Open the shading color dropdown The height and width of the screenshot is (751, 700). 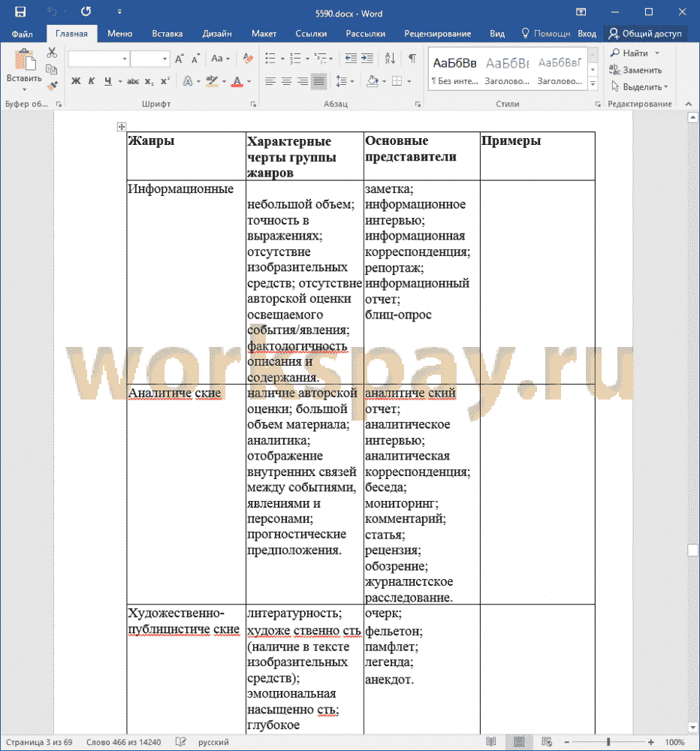pyautogui.click(x=384, y=81)
